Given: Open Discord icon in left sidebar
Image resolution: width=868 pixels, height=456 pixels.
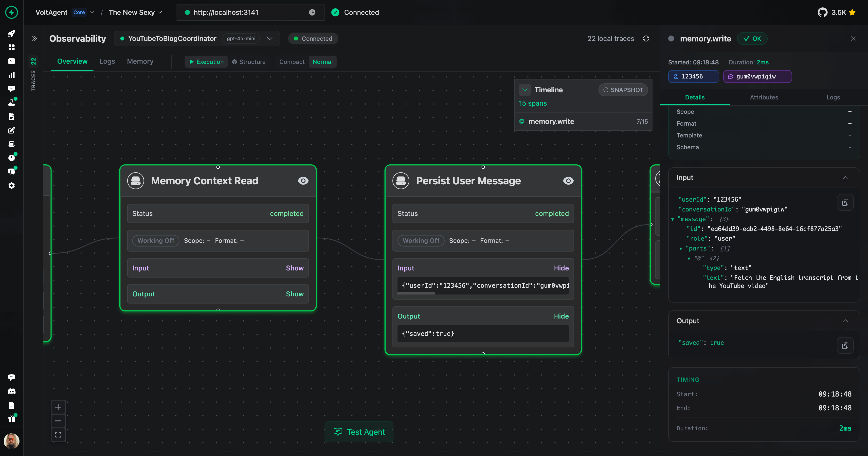Looking at the screenshot, I should 11,391.
